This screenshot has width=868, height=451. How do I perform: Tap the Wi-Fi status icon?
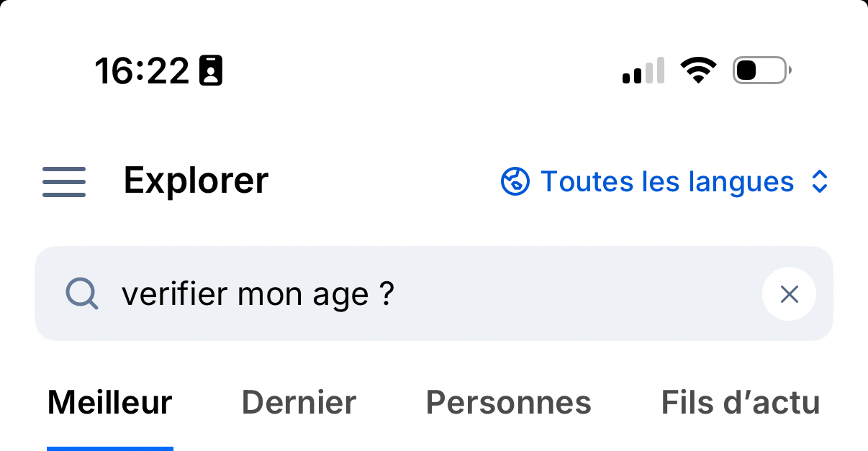(698, 70)
